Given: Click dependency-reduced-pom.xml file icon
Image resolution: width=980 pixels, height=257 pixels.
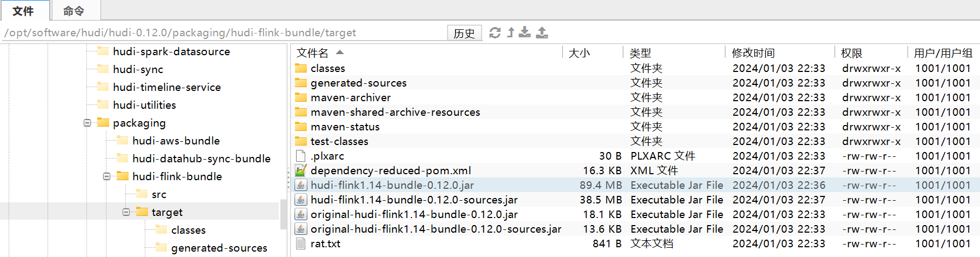Looking at the screenshot, I should (301, 170).
